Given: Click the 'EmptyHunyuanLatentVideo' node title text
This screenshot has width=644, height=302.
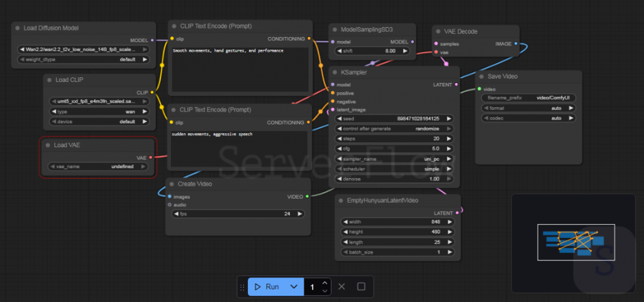Looking at the screenshot, I should (382, 201).
